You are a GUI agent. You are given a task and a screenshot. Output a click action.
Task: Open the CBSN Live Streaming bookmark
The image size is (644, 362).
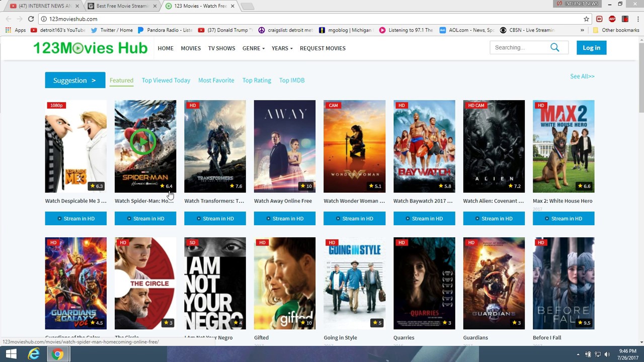point(527,30)
